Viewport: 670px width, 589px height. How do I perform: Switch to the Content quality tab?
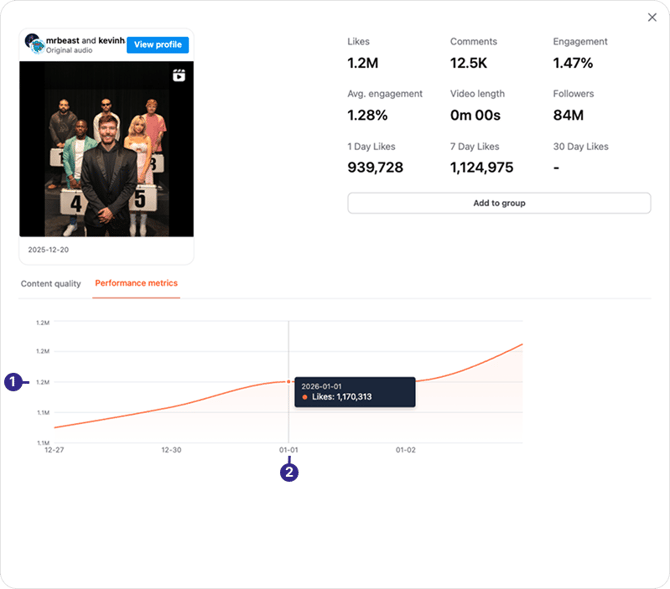coord(51,284)
